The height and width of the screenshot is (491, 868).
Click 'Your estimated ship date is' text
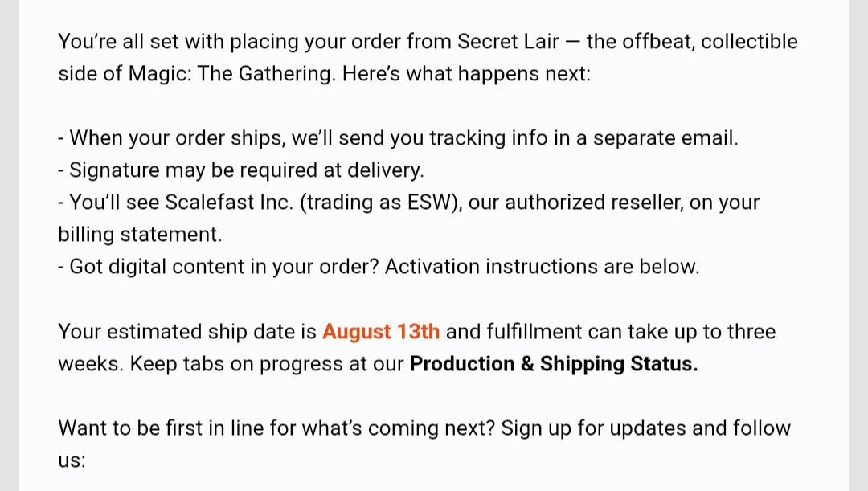point(187,332)
